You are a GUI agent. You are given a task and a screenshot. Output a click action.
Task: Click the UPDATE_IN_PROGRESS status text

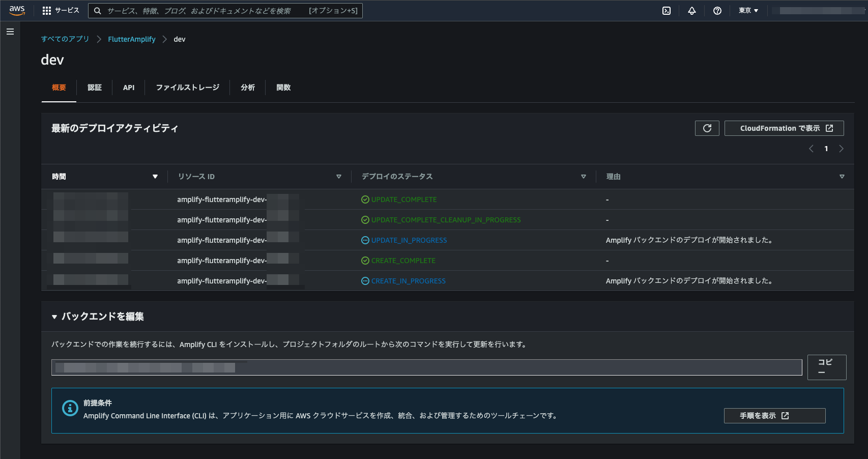[x=409, y=240]
